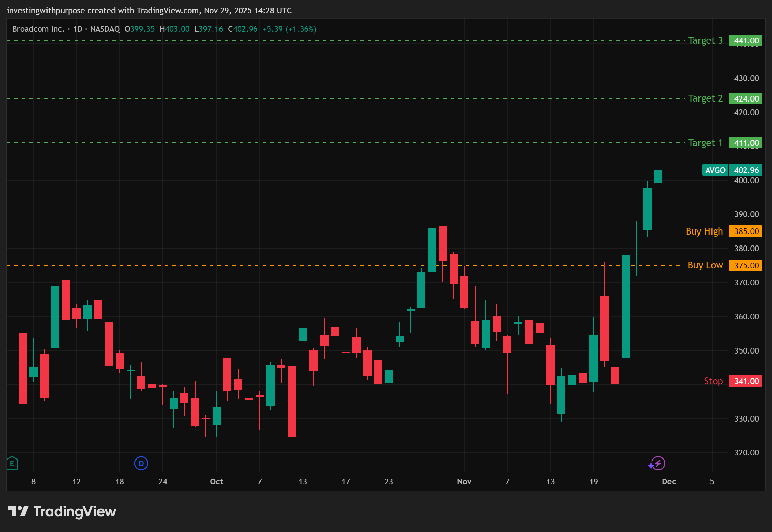Select the Buy High line label
Screen dimensions: 772x532
click(x=704, y=231)
